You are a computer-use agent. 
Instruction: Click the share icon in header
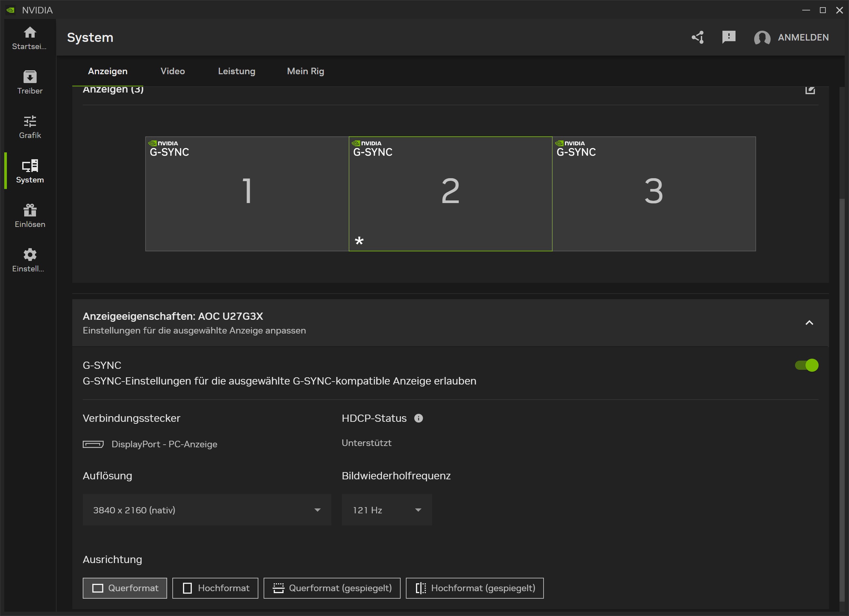point(697,37)
